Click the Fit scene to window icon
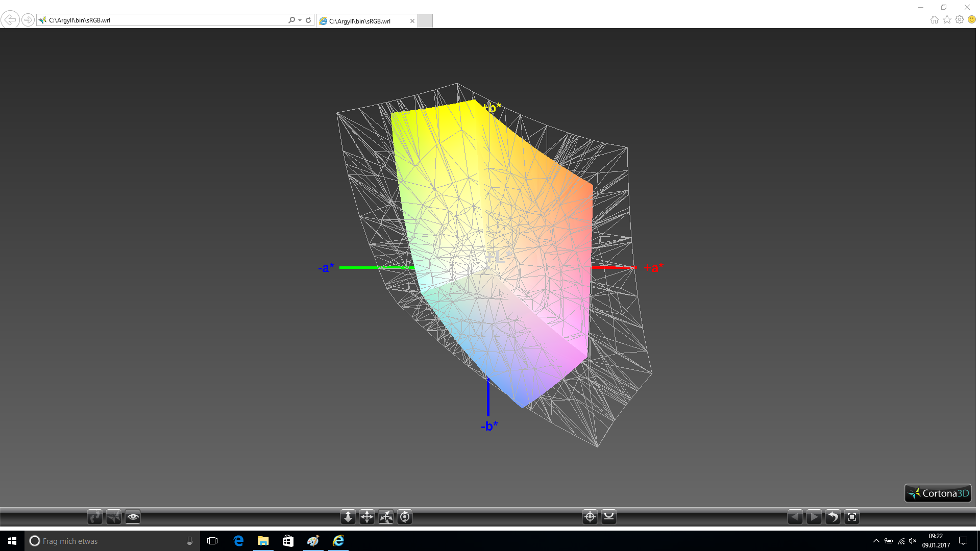Screen dimensions: 980x551 (x=852, y=517)
